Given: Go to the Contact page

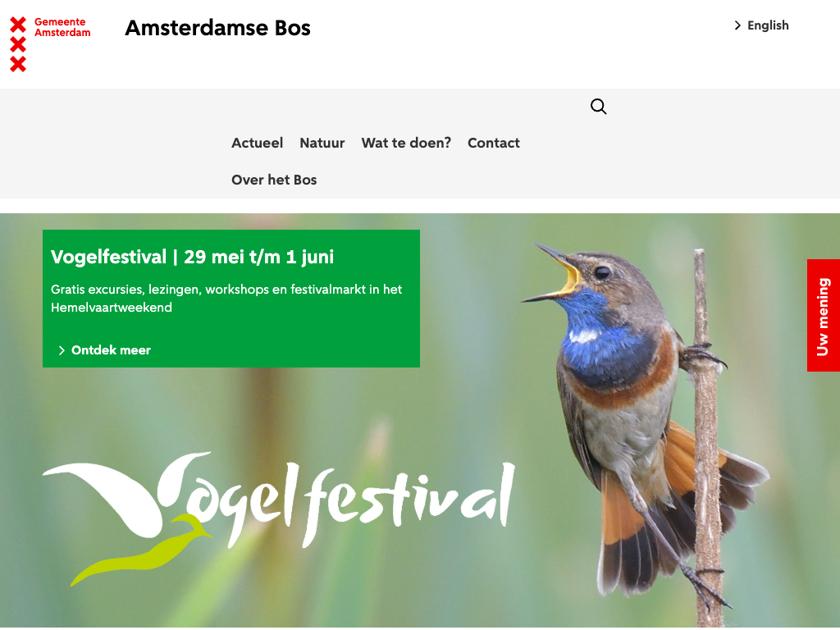Looking at the screenshot, I should [493, 143].
